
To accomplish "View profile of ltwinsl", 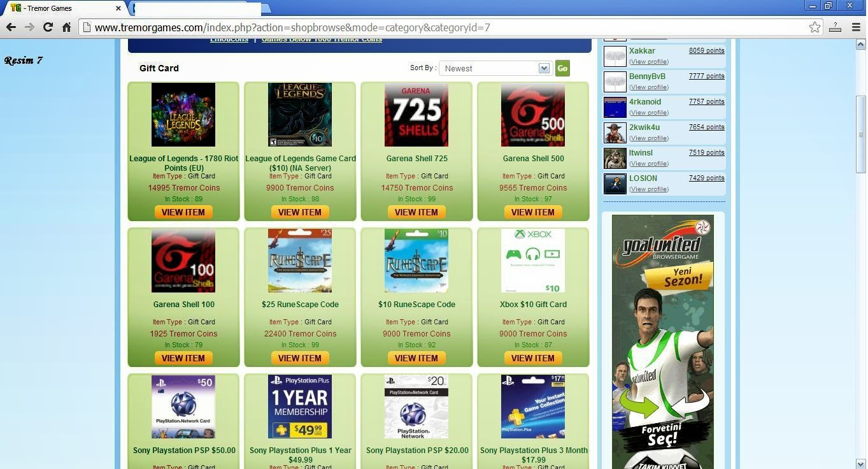I will (649, 164).
